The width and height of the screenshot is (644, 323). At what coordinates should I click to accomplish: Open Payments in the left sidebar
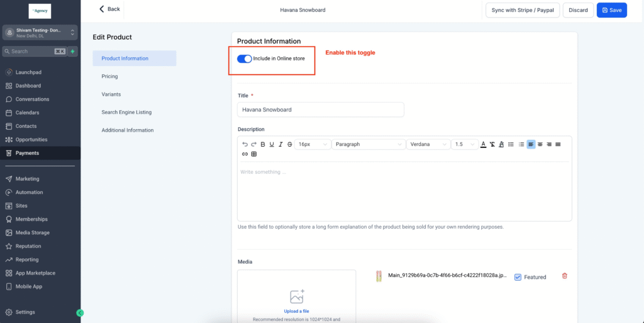pyautogui.click(x=27, y=153)
